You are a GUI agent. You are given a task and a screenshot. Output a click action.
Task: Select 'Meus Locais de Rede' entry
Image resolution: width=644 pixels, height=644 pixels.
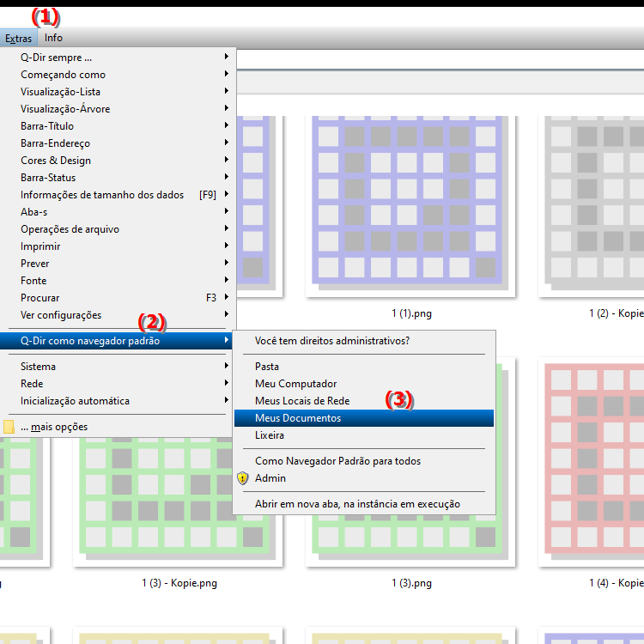364,401
